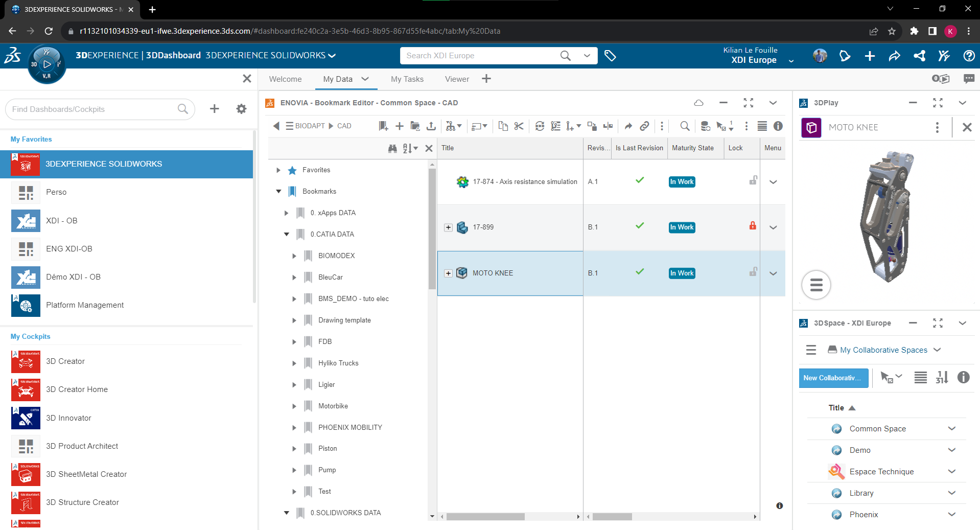Click the 3DSpace sort icon
Viewport: 980px width, 530px height.
pos(942,377)
